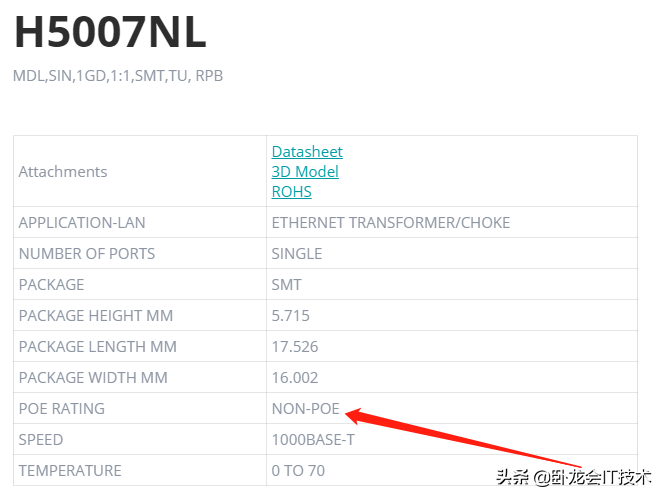Open the ROHS attachment link

click(x=291, y=191)
